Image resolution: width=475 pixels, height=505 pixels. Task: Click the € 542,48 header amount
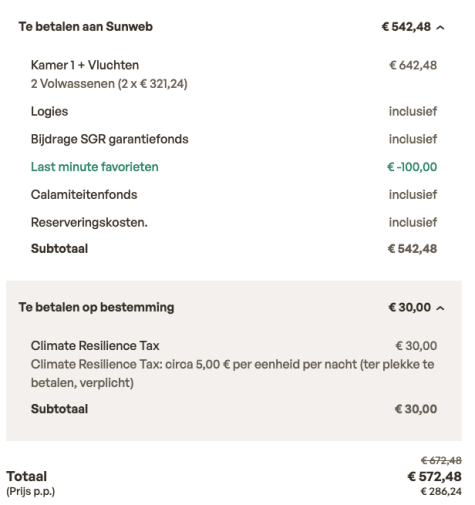406,27
